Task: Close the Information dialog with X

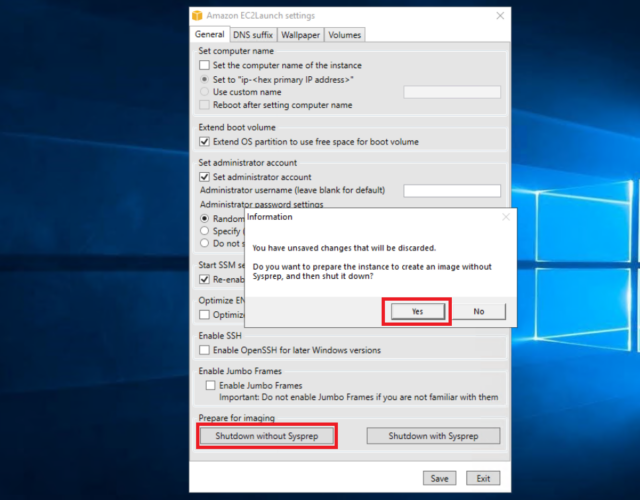Action: pos(506,217)
